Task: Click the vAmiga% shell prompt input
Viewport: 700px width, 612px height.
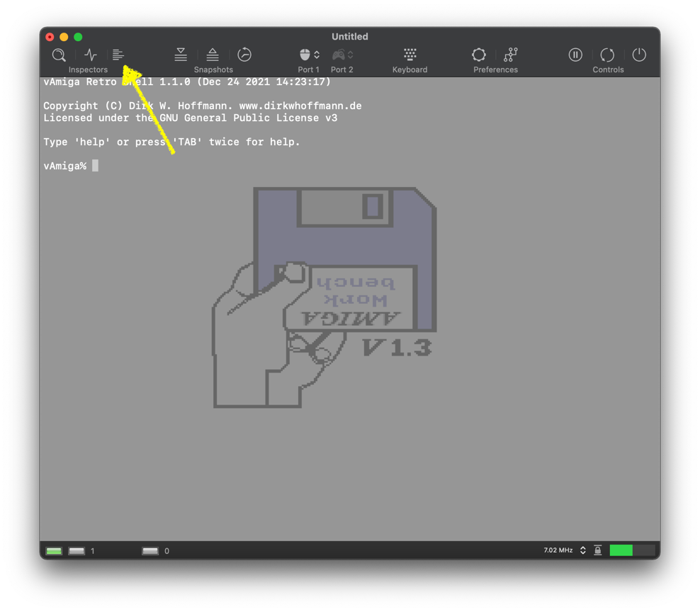Action: pyautogui.click(x=95, y=166)
